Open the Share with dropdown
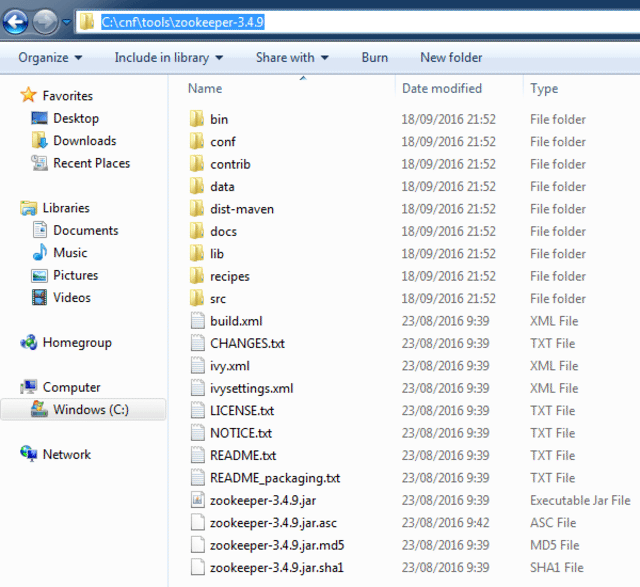Screen dimensions: 640x587 tap(292, 58)
